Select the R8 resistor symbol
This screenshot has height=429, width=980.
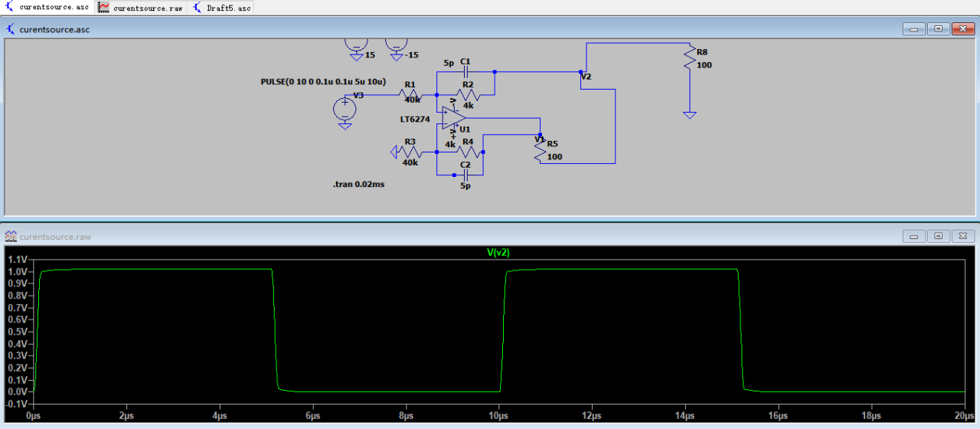[x=690, y=58]
